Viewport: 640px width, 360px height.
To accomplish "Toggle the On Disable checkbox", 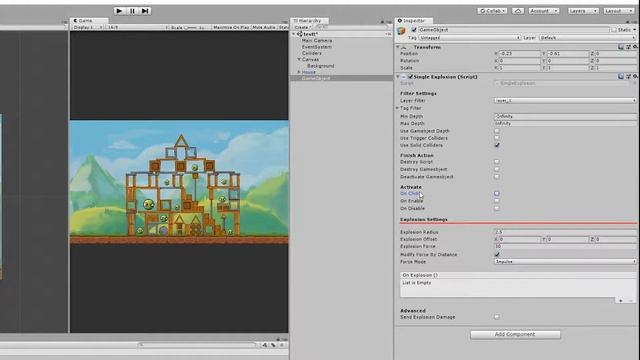I will pyautogui.click(x=497, y=208).
